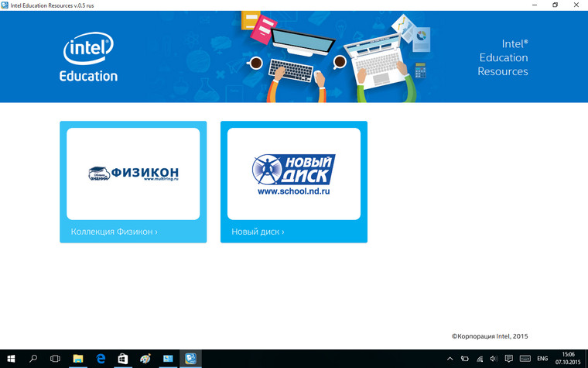This screenshot has height=368, width=588.
Task: Open the touch keyboard tray icon
Action: tap(525, 359)
